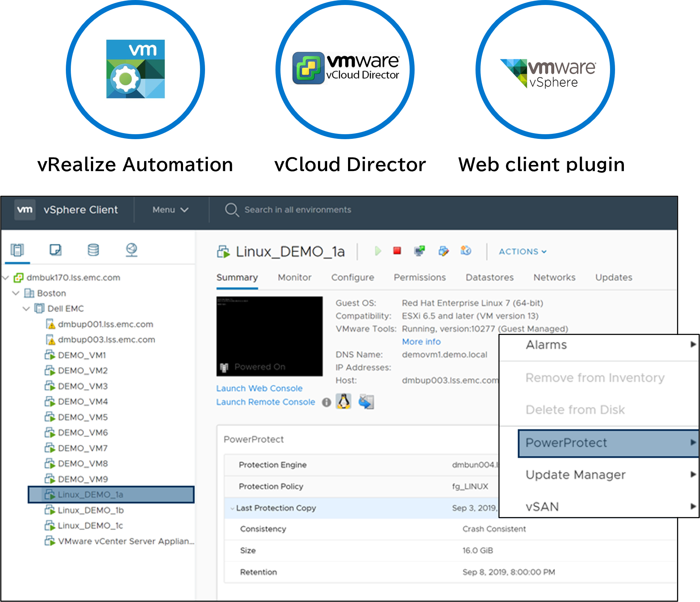Open vSAN submenu in context menu
The width and height of the screenshot is (700, 602).
tap(599, 507)
